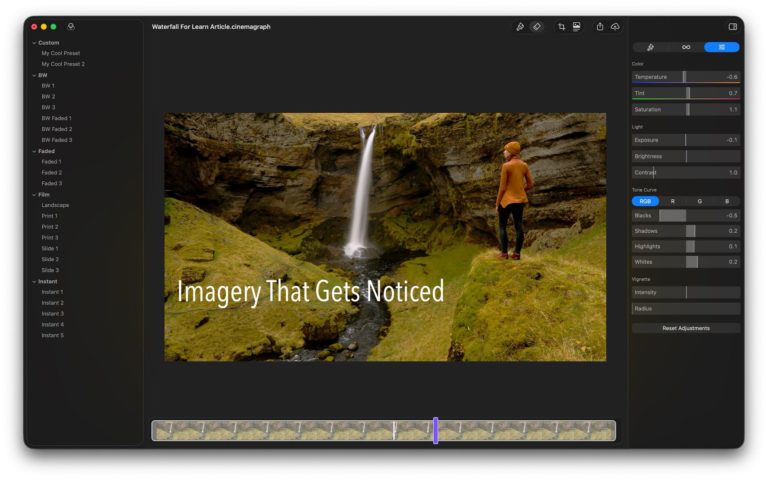The image size is (768, 480).
Task: Click the presets icon beside window controls
Action: coord(71,26)
